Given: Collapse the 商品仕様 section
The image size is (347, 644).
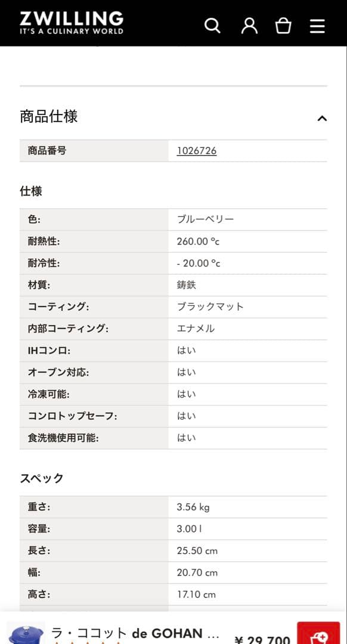Looking at the screenshot, I should click(x=321, y=118).
